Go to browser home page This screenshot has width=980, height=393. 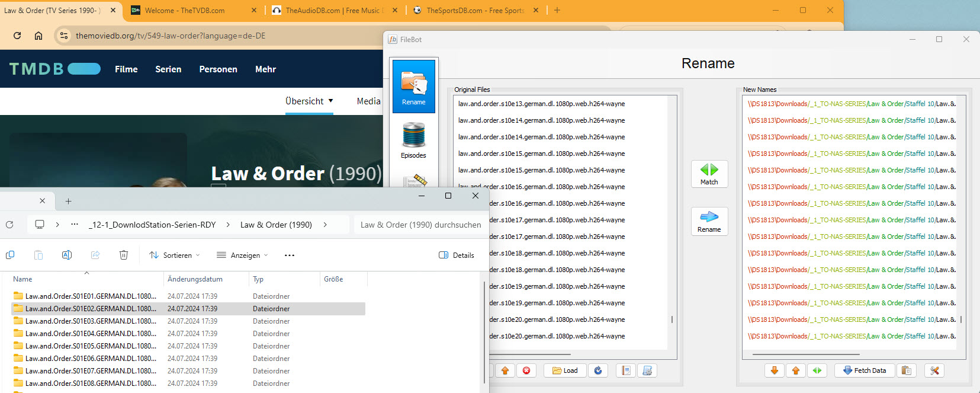point(38,36)
